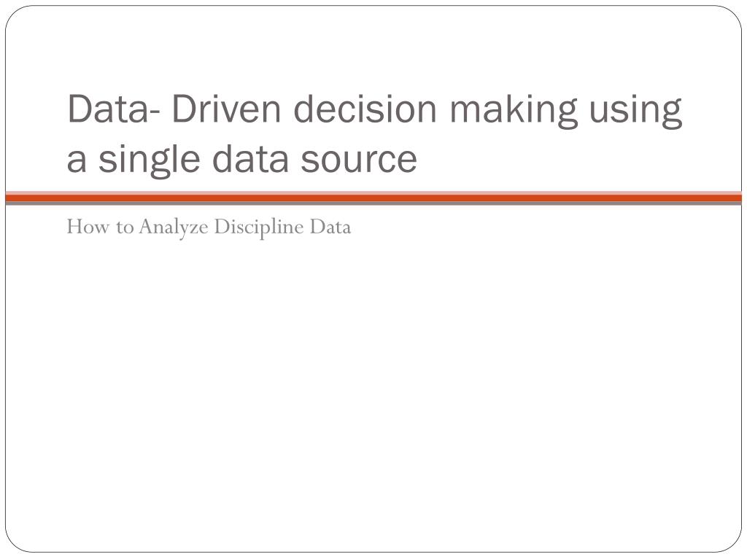
Task: Click the letter "a" starting second title line
Action: 77,161
